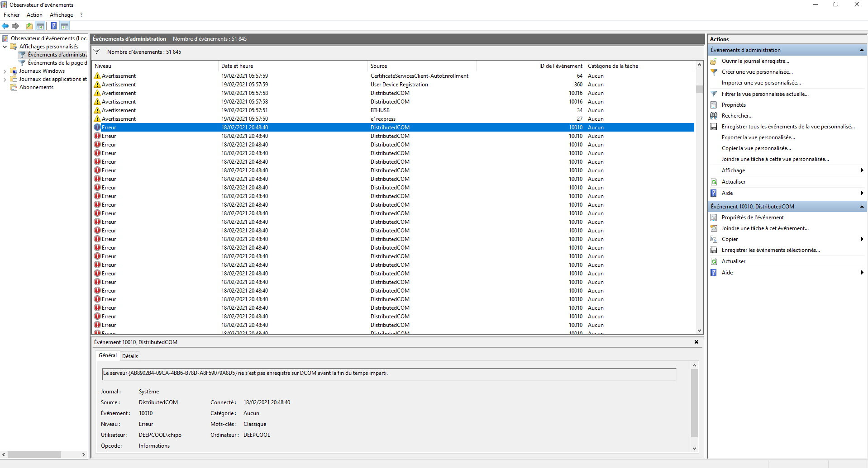Click floppy icon for Enregistrer les événements sélectionnés
This screenshot has height=468, width=868.
[714, 250]
